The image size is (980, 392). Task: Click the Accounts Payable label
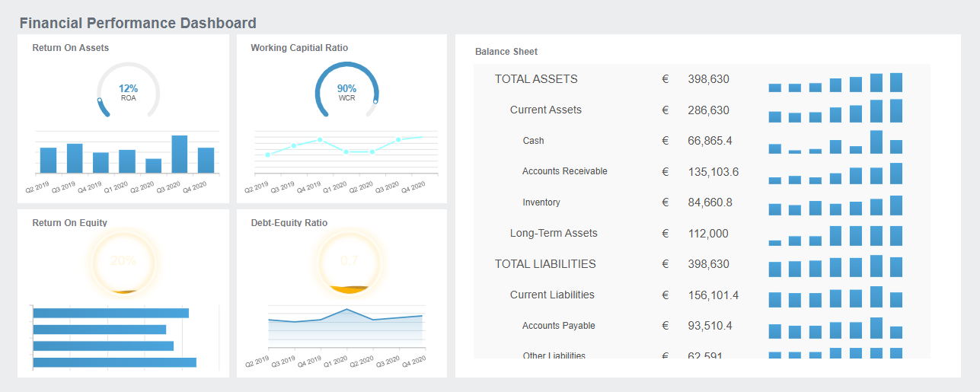pos(558,326)
